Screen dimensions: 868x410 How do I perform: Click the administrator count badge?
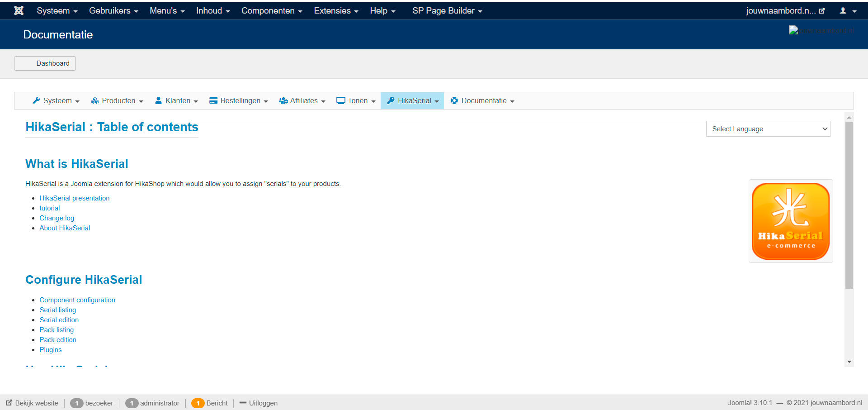(132, 403)
